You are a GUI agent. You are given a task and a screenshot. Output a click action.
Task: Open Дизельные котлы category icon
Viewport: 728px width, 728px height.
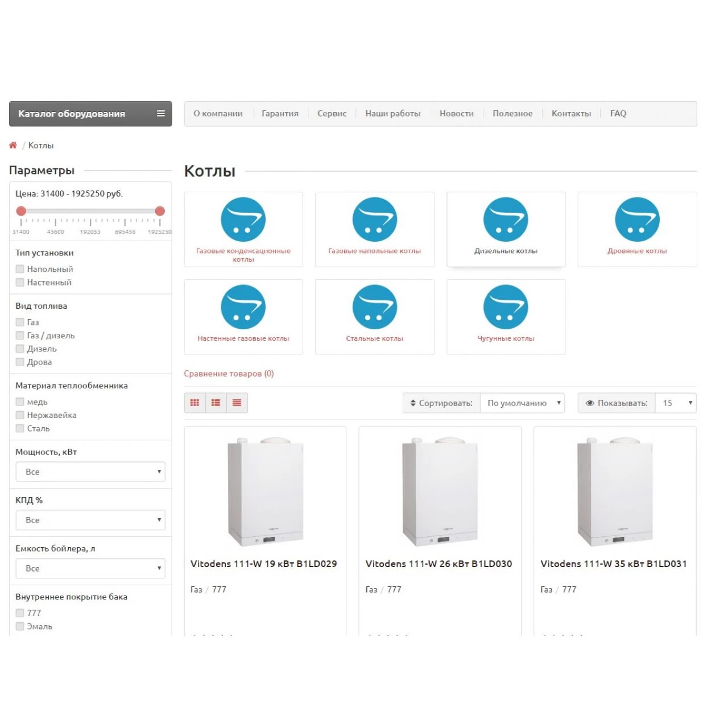506,220
